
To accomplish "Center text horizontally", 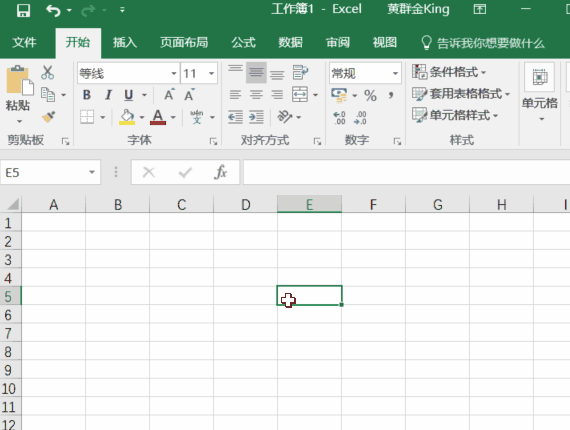I will tap(256, 95).
